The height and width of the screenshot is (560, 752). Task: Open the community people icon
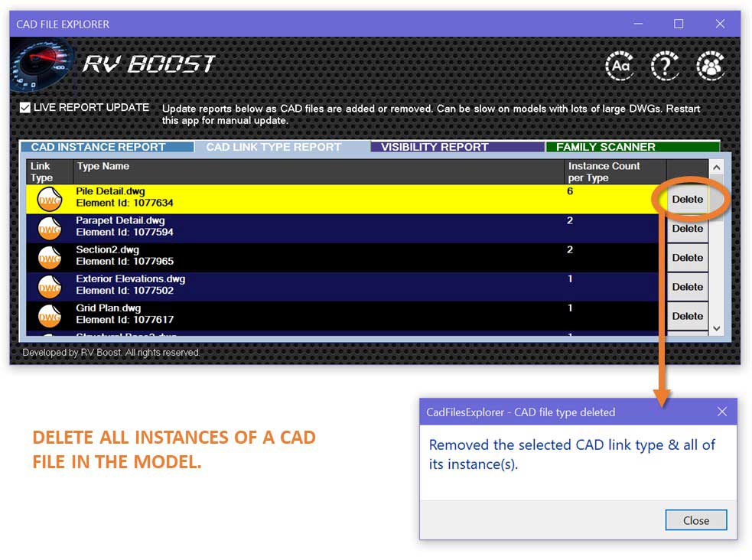[x=710, y=66]
